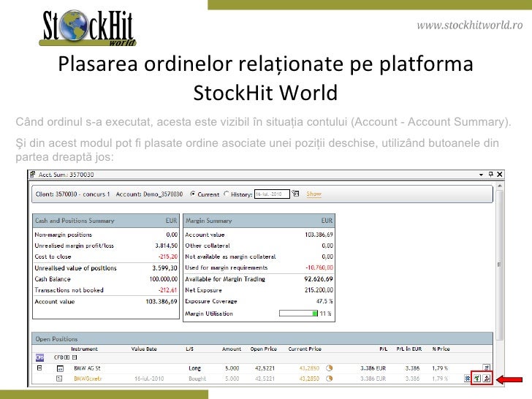Open the Acct. Sum. panel dropdown arrow
The height and width of the screenshot is (399, 532).
click(x=481, y=175)
